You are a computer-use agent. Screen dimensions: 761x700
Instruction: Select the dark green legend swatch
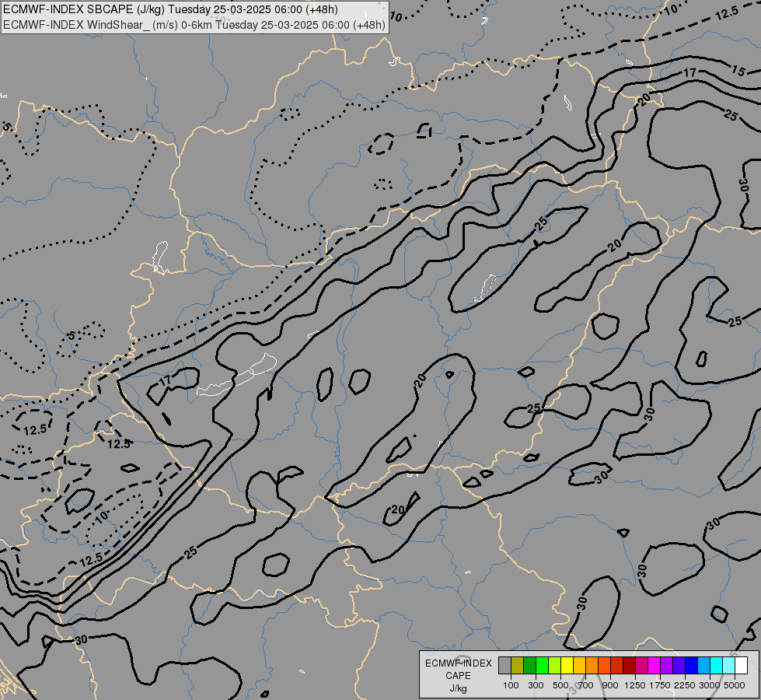529,665
